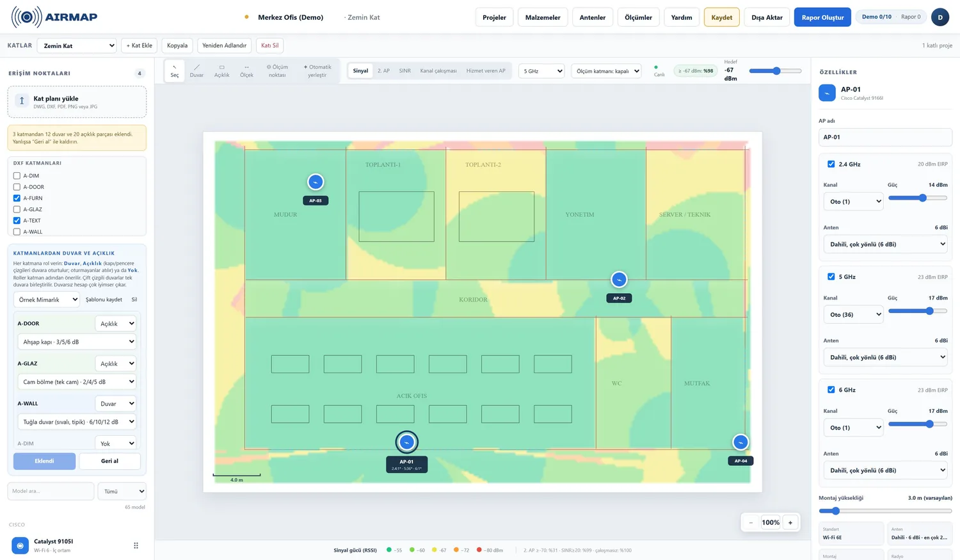
Task: Select the Duvar wall drawing tool
Action: (196, 70)
